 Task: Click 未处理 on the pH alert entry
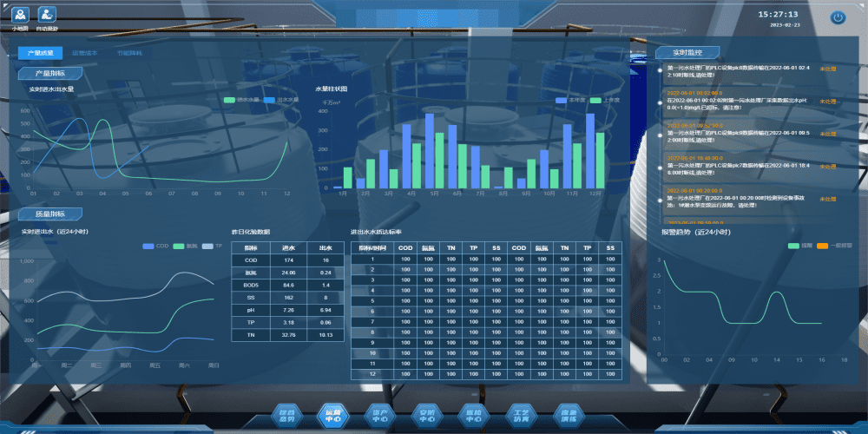coord(827,101)
